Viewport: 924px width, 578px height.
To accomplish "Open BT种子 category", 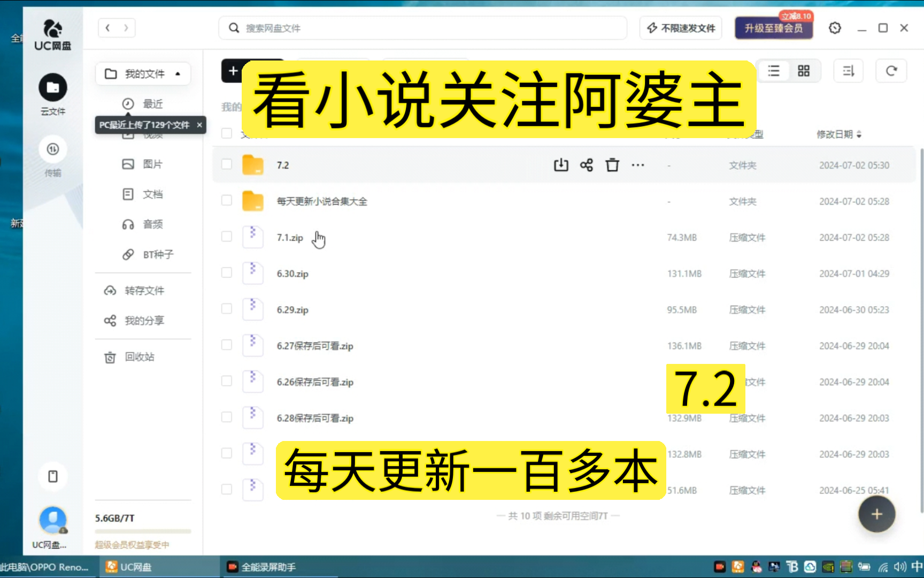I will coord(148,255).
